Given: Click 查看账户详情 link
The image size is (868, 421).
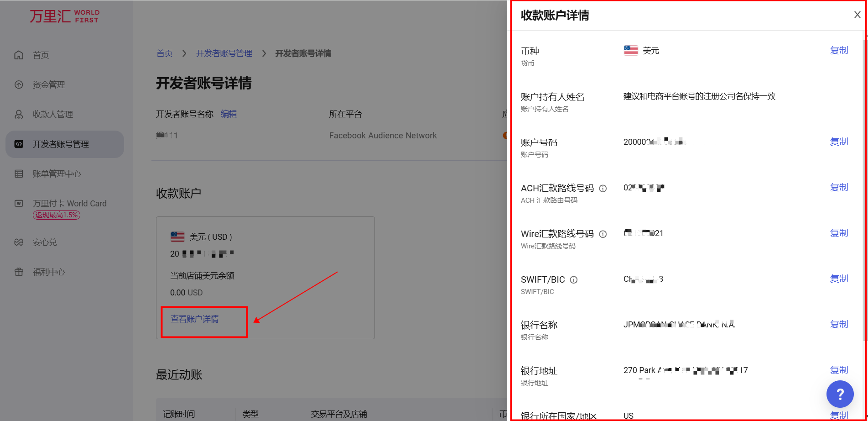Looking at the screenshot, I should tap(194, 319).
